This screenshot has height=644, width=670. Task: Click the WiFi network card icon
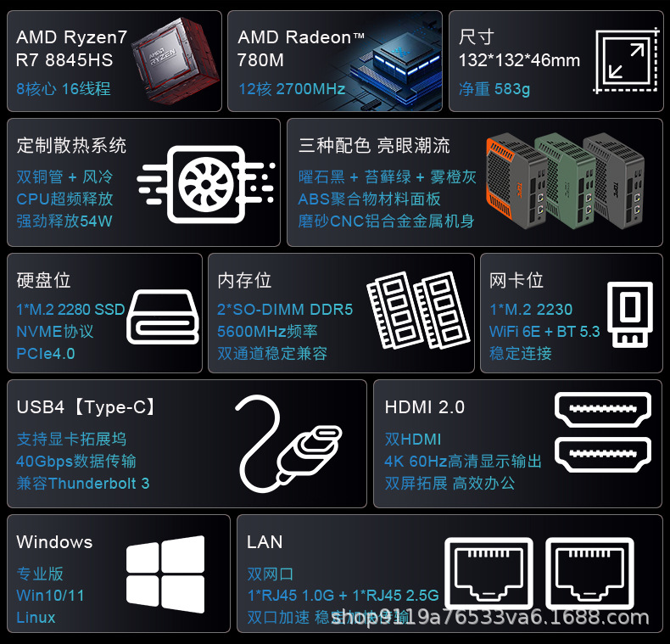[x=630, y=314]
